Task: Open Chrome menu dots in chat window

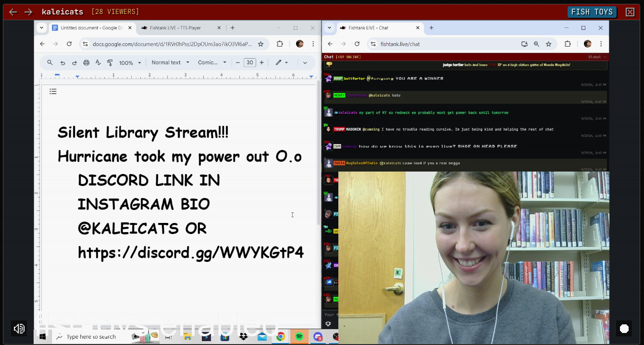Action: tap(601, 44)
